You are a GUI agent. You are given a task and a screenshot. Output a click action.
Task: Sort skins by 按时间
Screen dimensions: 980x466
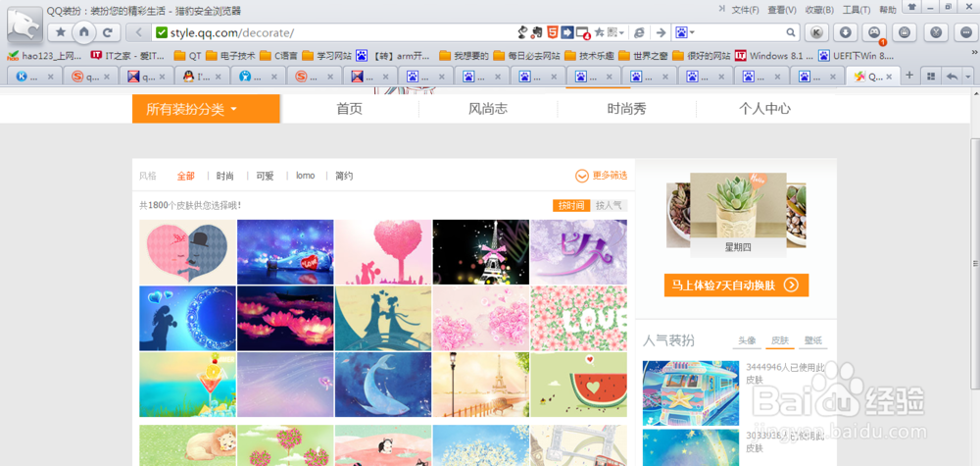coord(571,205)
